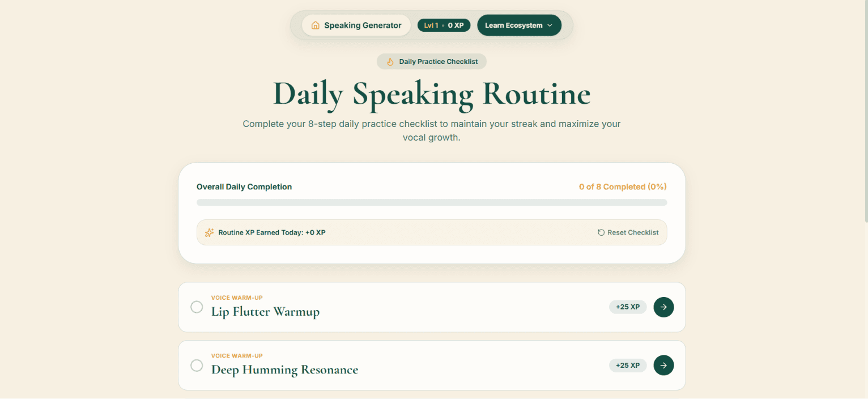This screenshot has height=399, width=868.
Task: Click the home icon beside Speaking Generator
Action: [x=315, y=26]
